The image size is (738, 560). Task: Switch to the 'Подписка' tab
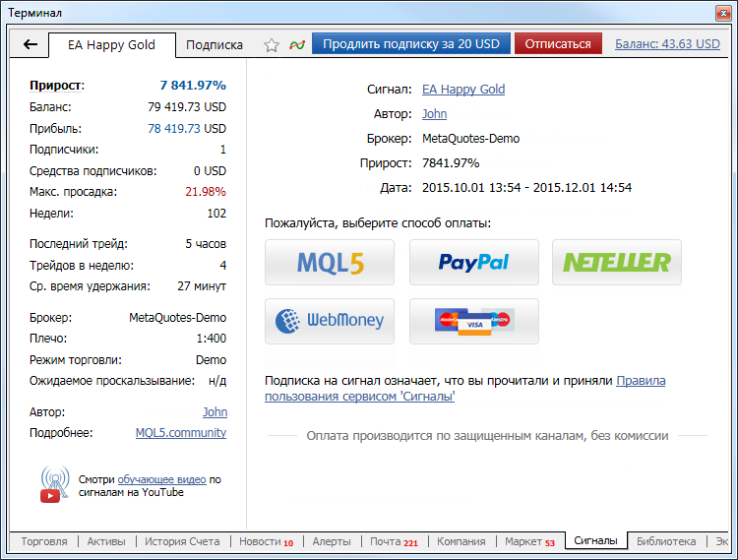[215, 44]
